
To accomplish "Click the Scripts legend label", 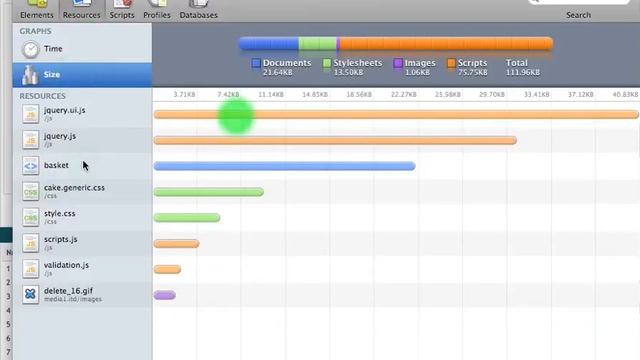I will tap(472, 63).
